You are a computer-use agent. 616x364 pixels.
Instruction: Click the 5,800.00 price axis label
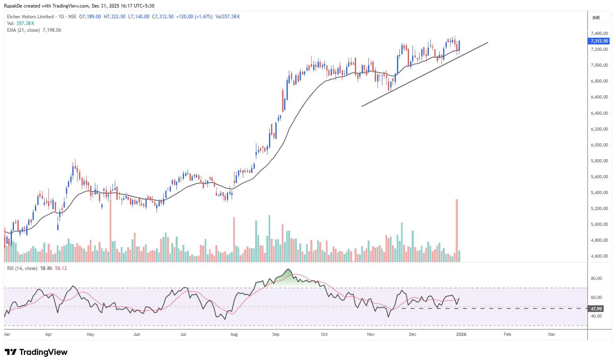tap(599, 161)
